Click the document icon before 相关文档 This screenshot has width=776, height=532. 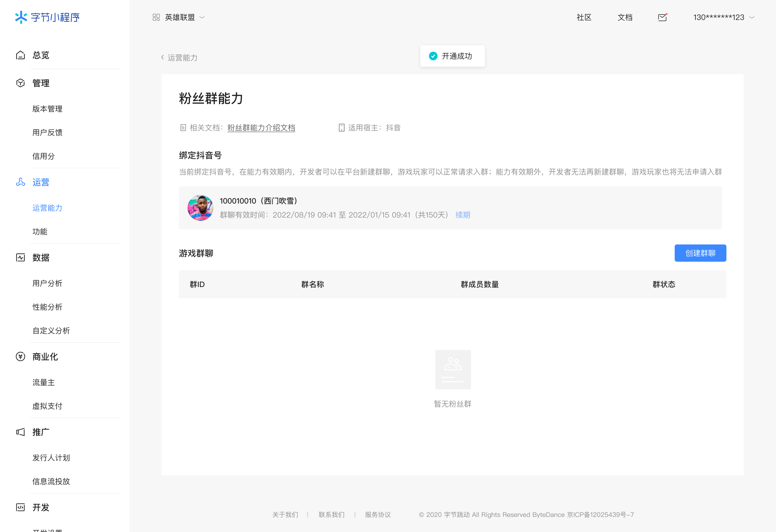tap(183, 128)
